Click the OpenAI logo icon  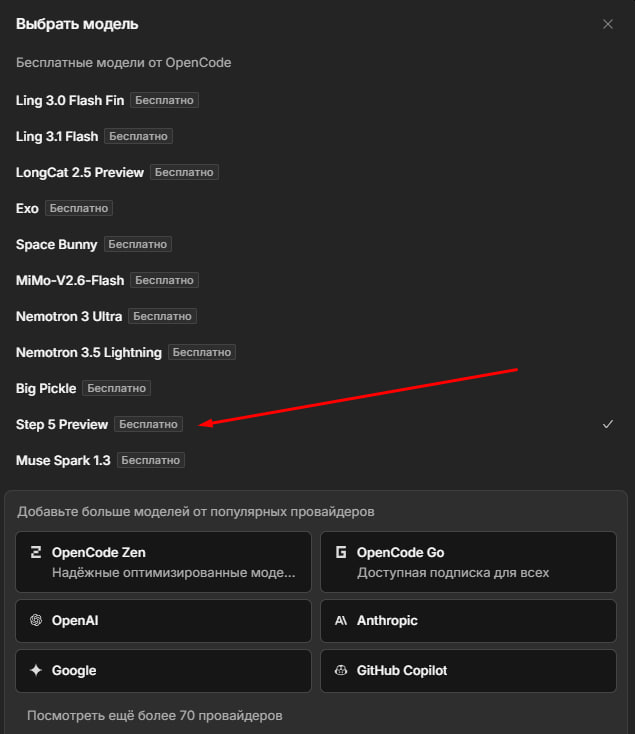[x=36, y=620]
